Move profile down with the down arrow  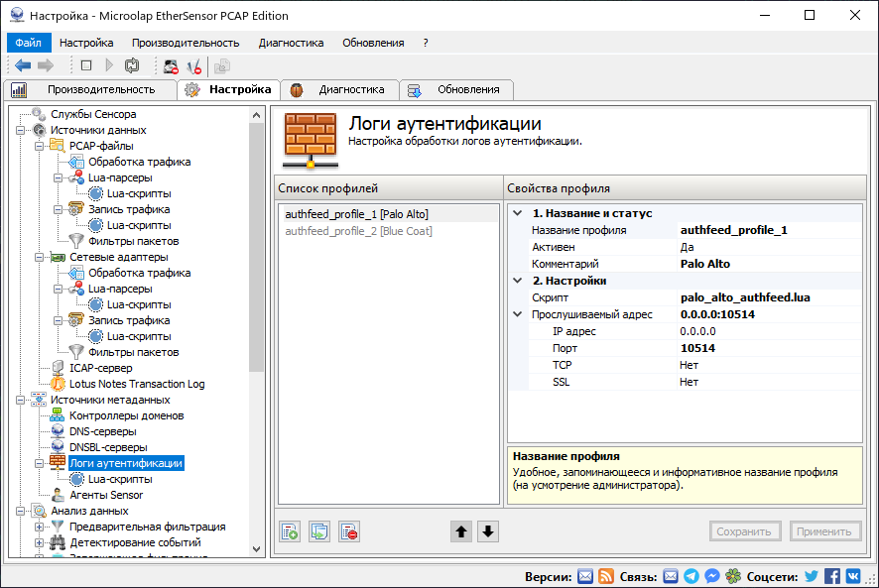coord(487,531)
